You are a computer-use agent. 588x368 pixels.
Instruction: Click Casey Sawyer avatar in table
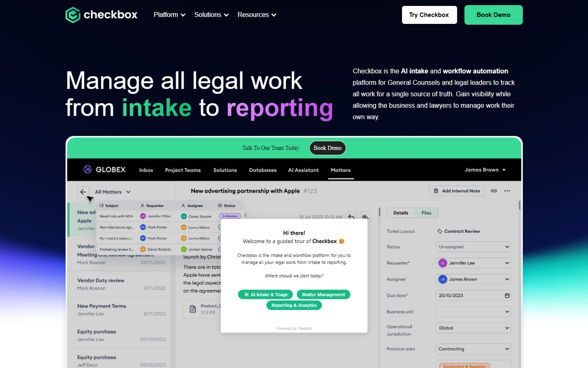(x=184, y=216)
